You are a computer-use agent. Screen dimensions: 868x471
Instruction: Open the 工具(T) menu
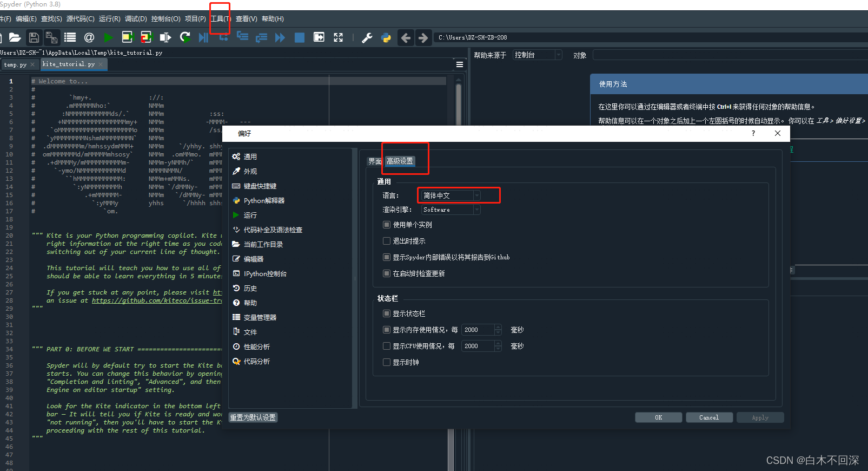(x=221, y=18)
